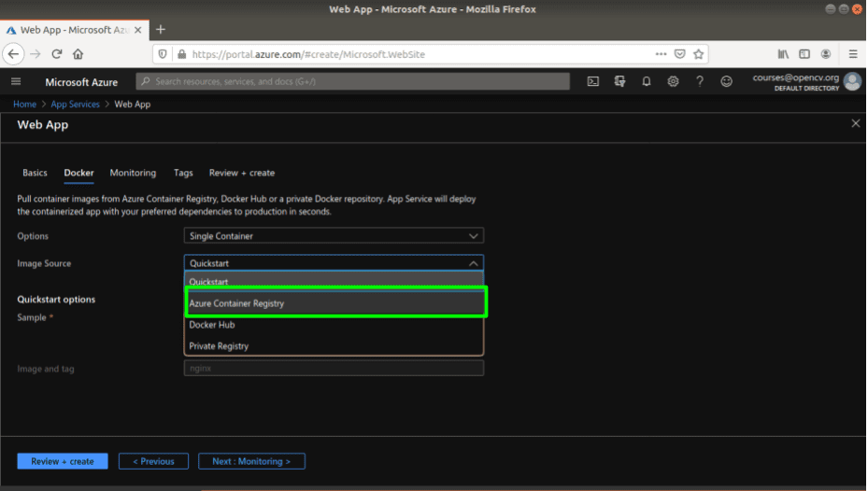Image resolution: width=868 pixels, height=491 pixels.
Task: Click the Review + create button
Action: pyautogui.click(x=63, y=461)
